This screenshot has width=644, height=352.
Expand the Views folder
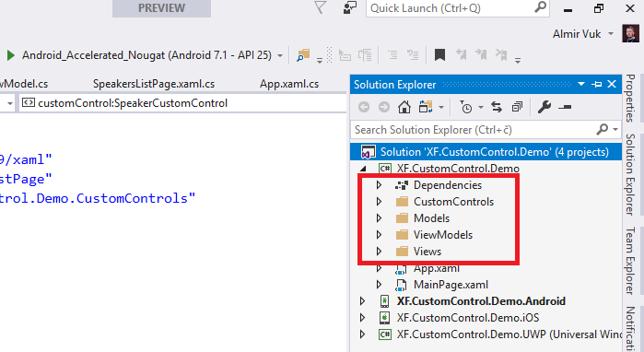(379, 252)
